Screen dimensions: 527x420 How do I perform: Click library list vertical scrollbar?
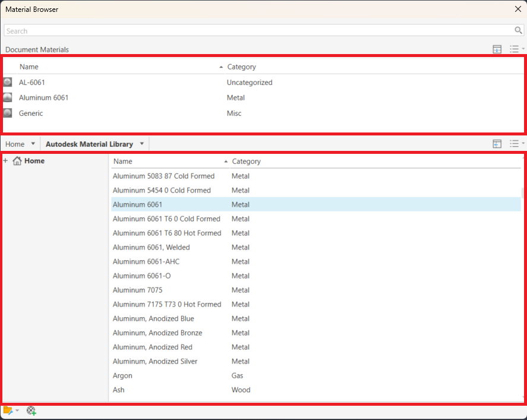tap(522, 193)
